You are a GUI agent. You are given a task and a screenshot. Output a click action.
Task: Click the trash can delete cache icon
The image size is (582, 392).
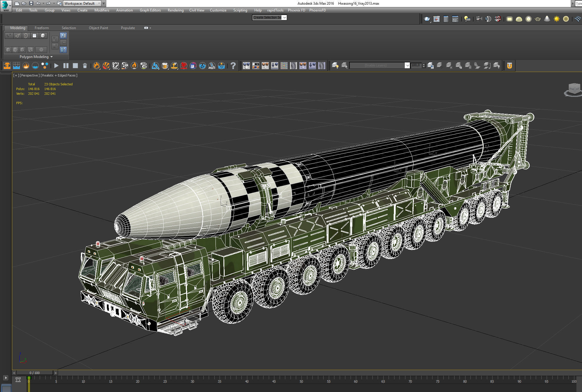tap(85, 66)
